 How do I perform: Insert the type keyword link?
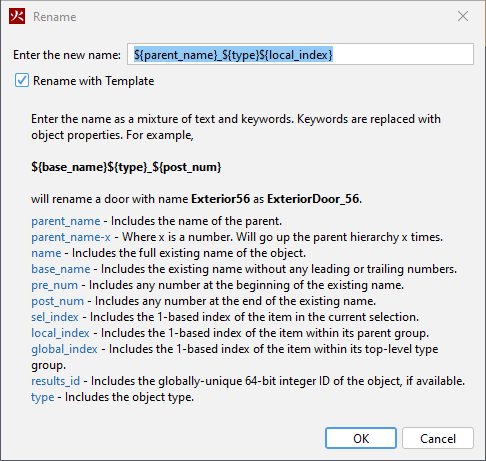point(42,397)
